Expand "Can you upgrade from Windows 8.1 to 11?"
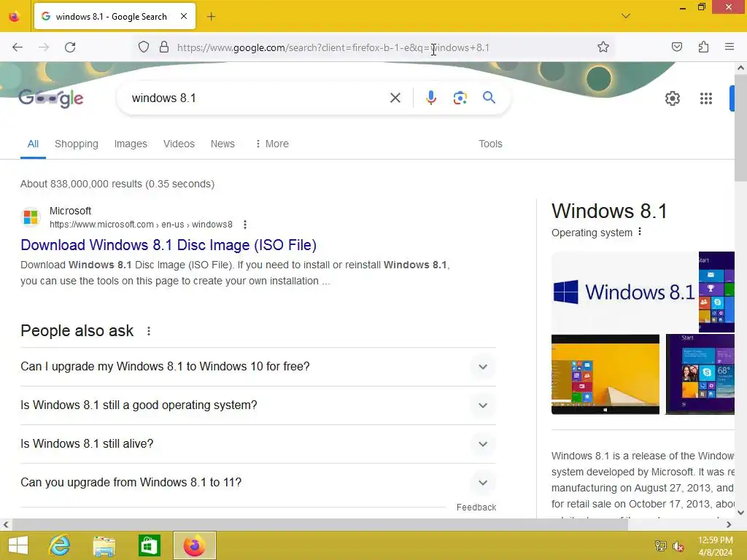This screenshot has height=560, width=747. (258, 483)
